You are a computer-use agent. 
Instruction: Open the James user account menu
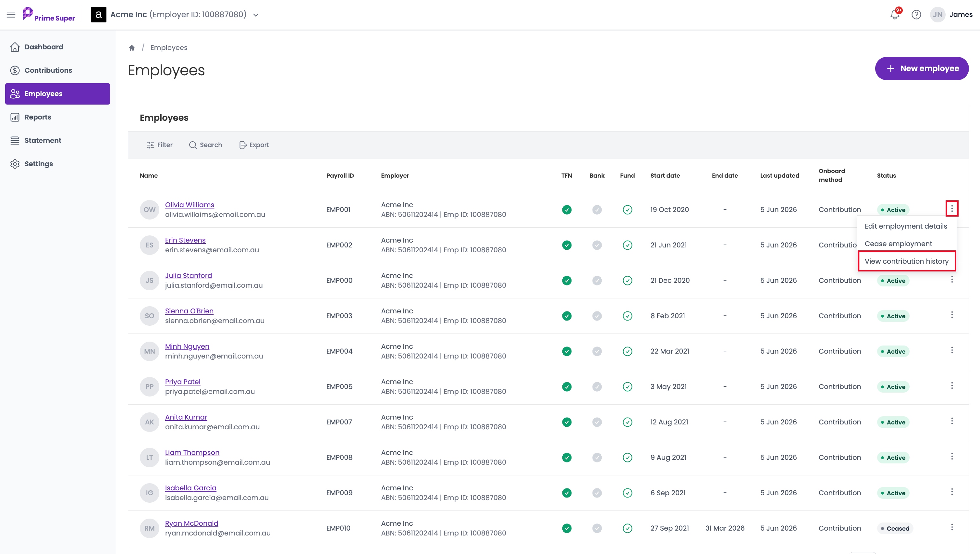click(951, 15)
